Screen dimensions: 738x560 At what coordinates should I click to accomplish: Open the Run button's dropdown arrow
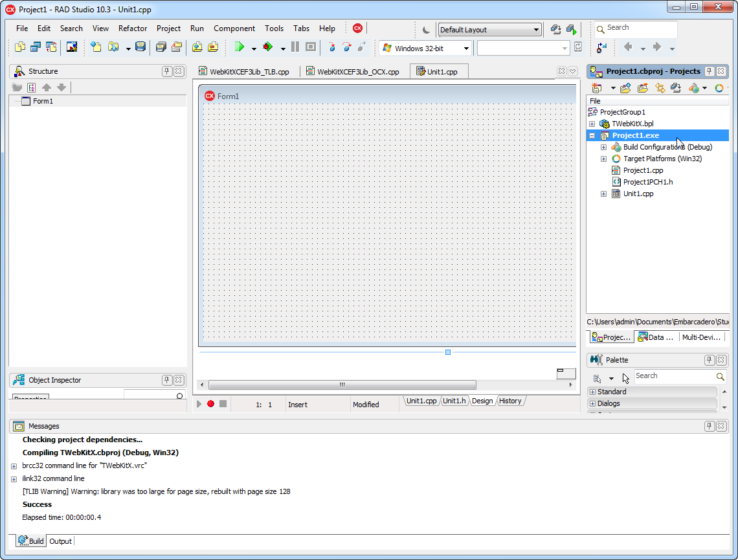point(254,49)
